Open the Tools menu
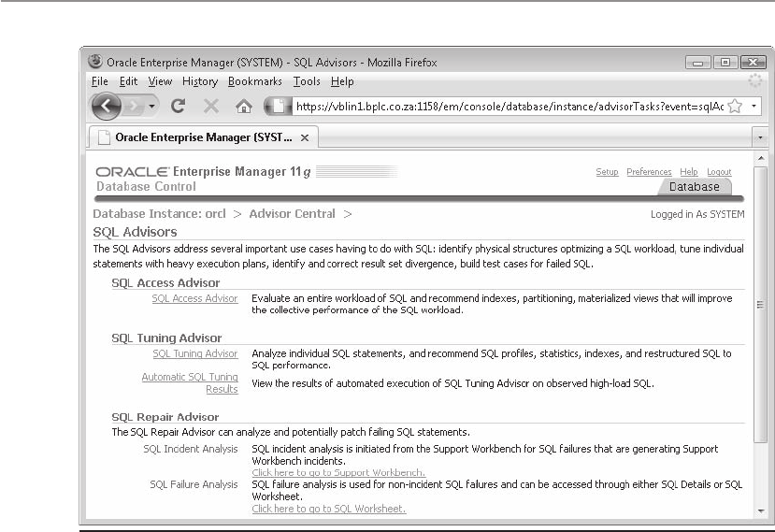Screen dimensions: 775x532 tap(307, 81)
